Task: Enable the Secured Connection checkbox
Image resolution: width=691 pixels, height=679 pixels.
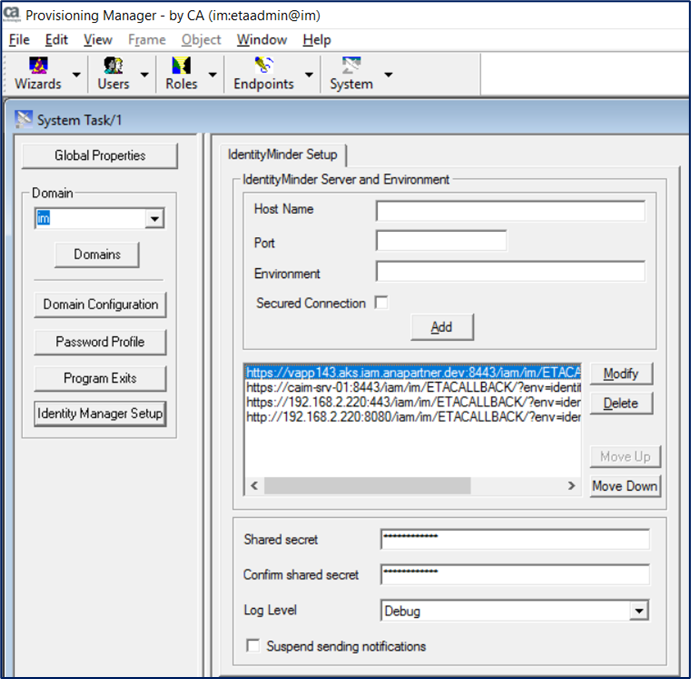Action: point(381,303)
